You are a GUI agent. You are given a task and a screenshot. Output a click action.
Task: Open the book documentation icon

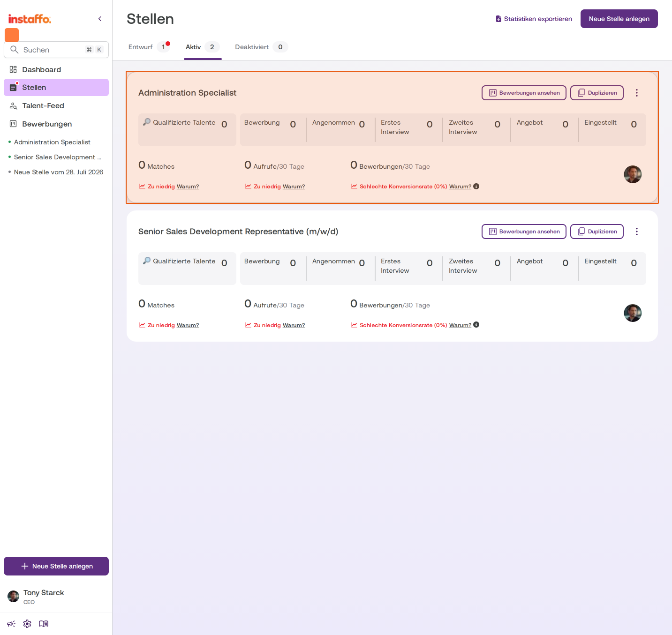44,624
